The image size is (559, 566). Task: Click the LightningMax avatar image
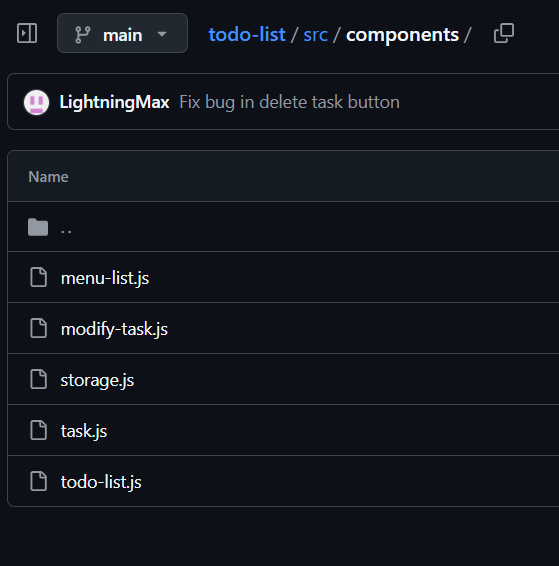point(36,102)
